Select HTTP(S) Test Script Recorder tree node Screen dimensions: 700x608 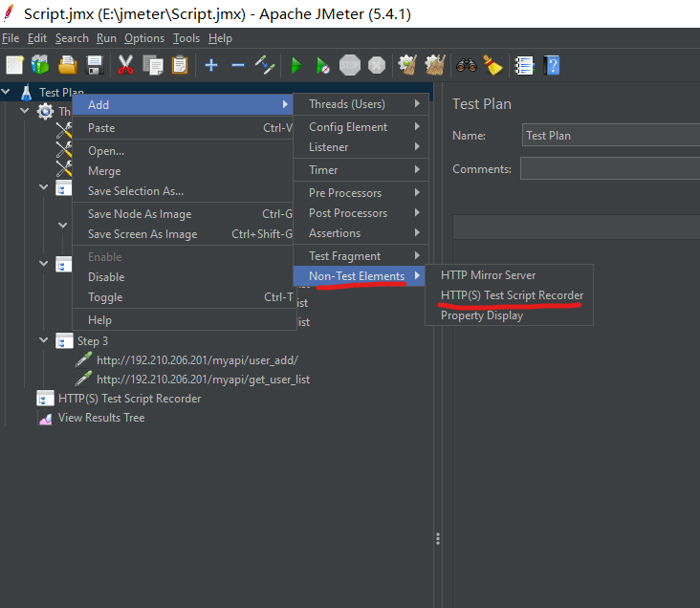click(129, 399)
